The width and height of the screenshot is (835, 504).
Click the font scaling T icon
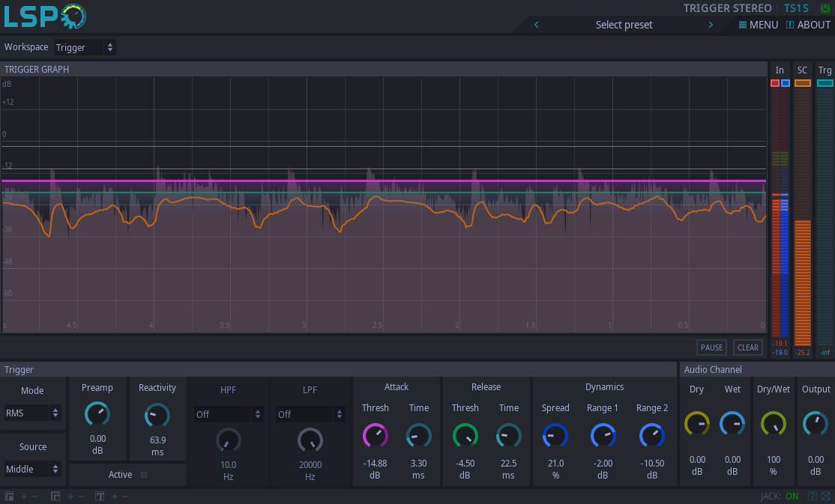(100, 497)
